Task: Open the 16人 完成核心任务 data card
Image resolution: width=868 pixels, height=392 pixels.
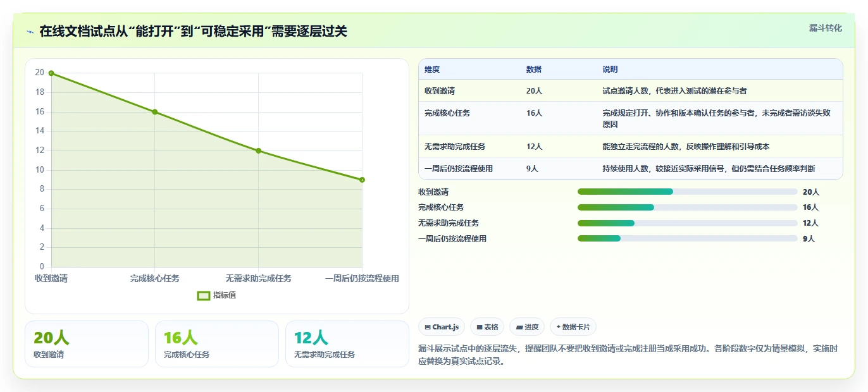Action: [x=217, y=344]
